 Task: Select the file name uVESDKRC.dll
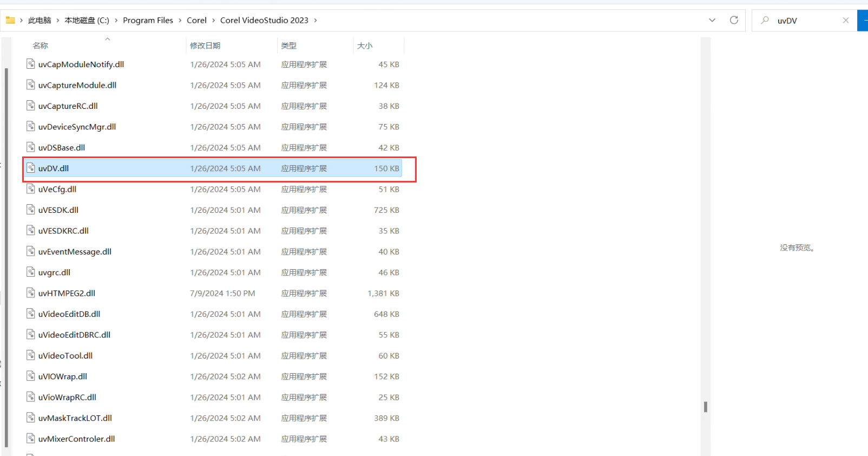coord(63,231)
